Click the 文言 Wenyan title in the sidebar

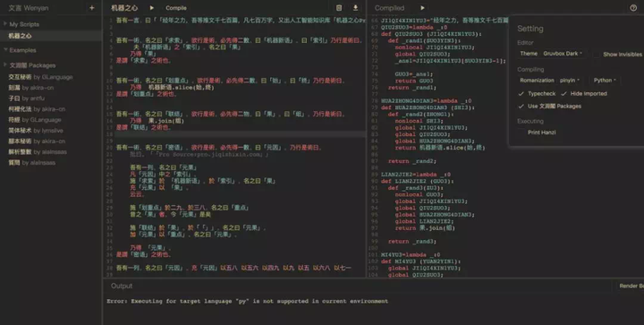(29, 8)
